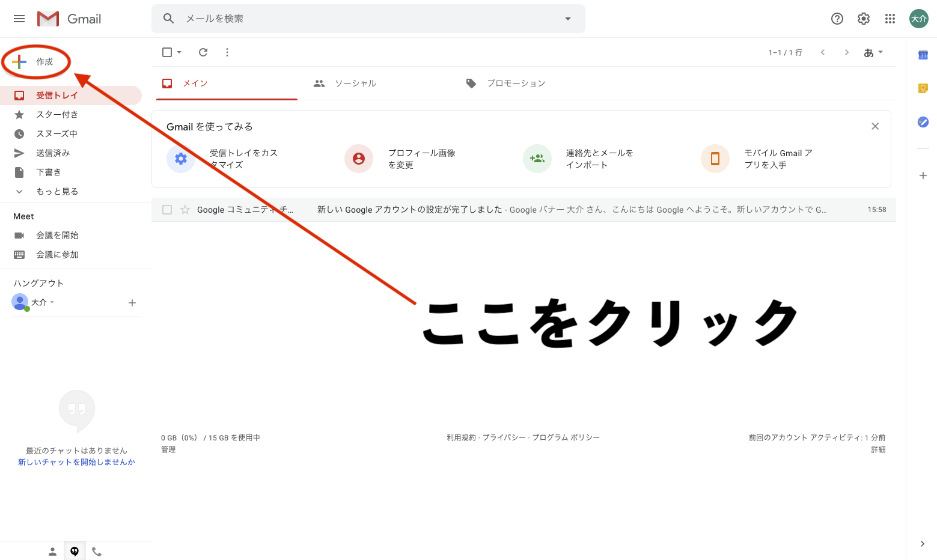
Task: Open the help menu icon
Action: tap(837, 19)
